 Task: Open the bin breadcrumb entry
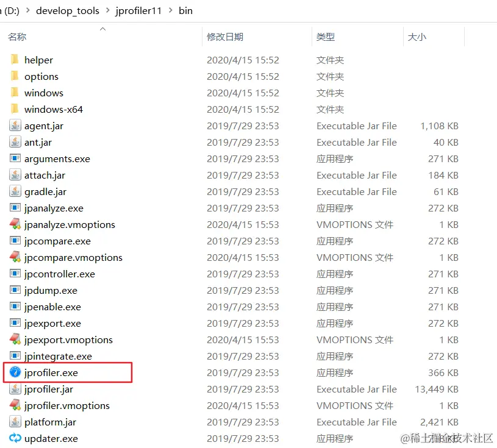[x=186, y=10]
